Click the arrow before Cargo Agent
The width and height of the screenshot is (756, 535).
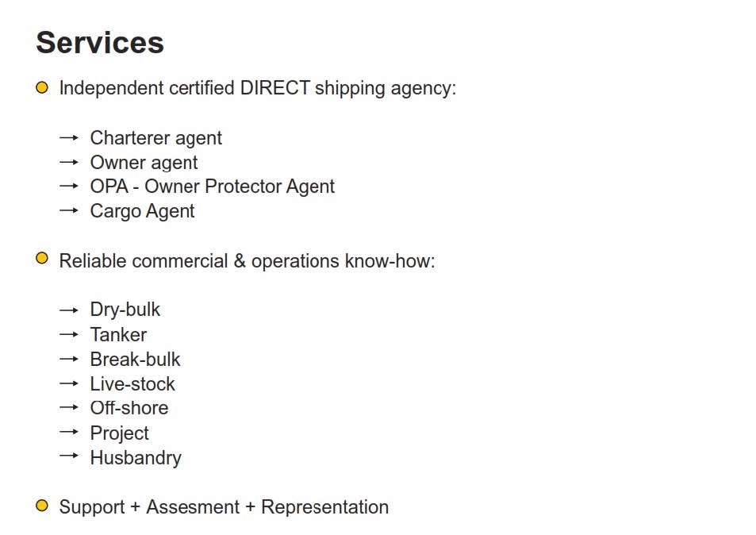69,210
